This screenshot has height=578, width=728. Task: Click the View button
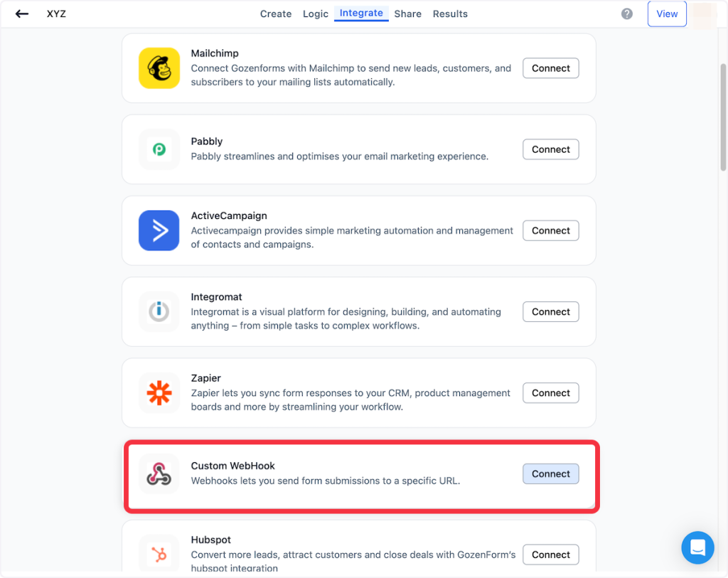point(667,14)
